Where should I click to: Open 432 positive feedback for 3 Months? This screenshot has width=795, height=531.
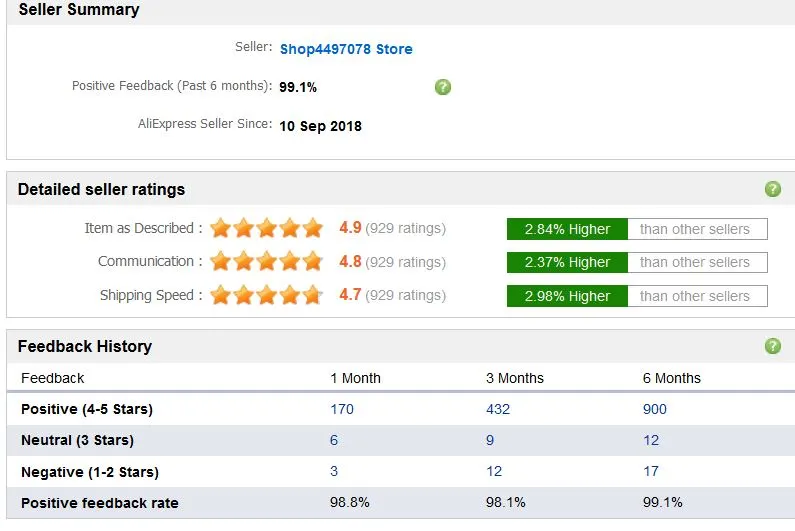coord(498,409)
